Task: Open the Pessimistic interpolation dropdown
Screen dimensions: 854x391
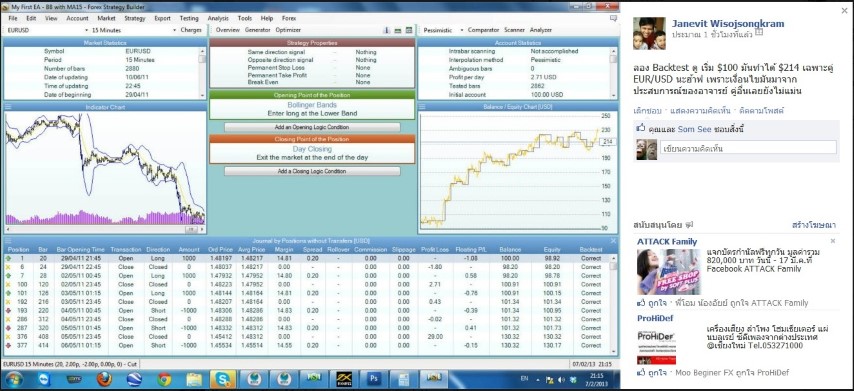Action: coord(443,30)
